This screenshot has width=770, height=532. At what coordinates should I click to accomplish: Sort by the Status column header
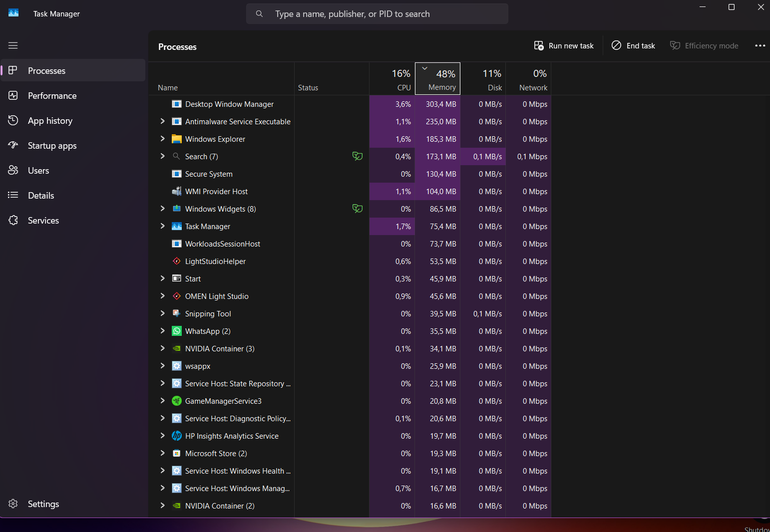pyautogui.click(x=332, y=78)
